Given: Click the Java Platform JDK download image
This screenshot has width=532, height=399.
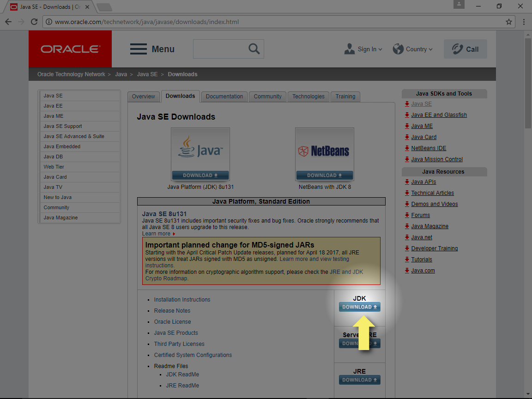Looking at the screenshot, I should coord(200,154).
